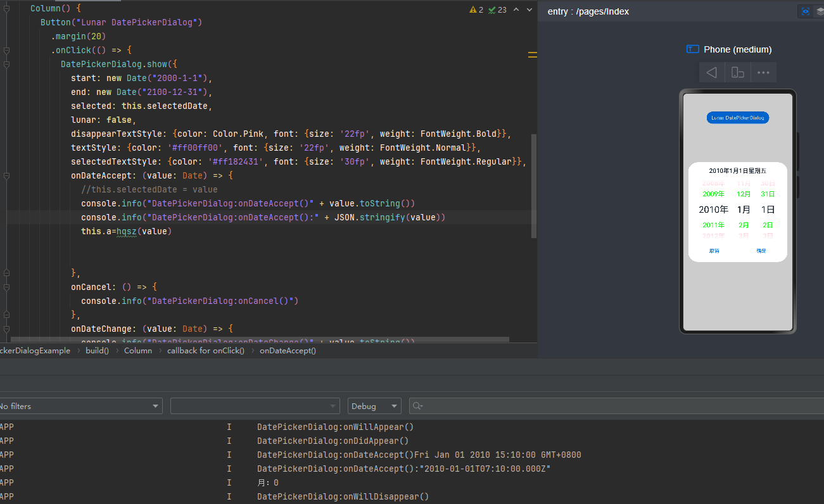This screenshot has height=504, width=824.
Task: Click the callback for onClick() breadcrumb
Action: 206,350
